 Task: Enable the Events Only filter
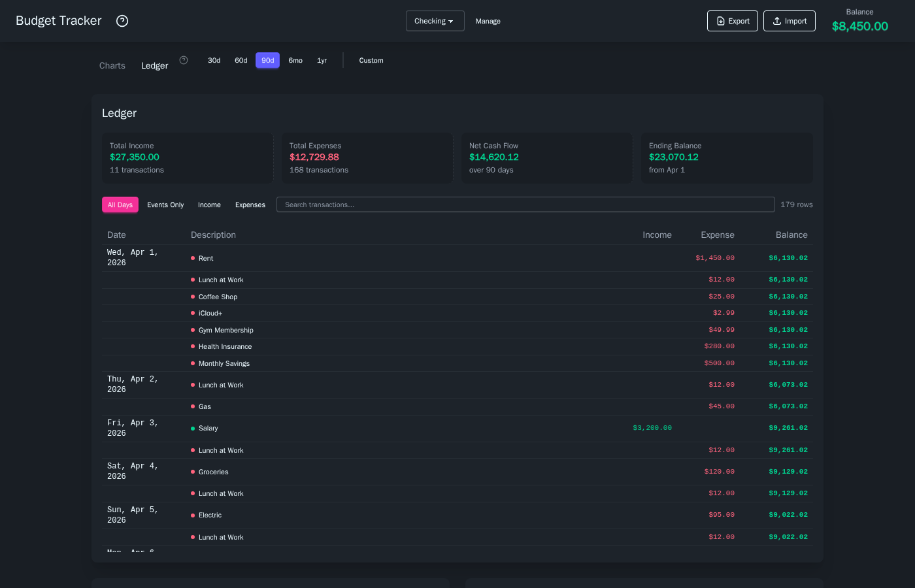pyautogui.click(x=165, y=204)
